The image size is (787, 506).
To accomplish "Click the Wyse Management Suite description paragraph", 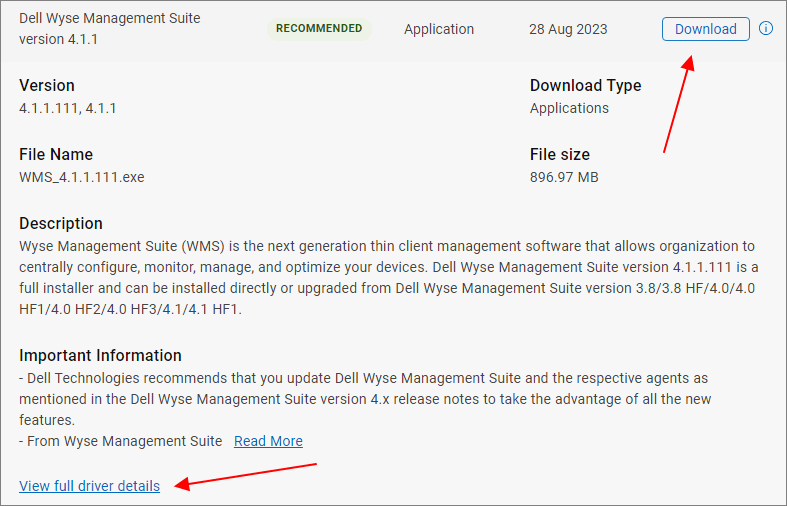I will [387, 277].
